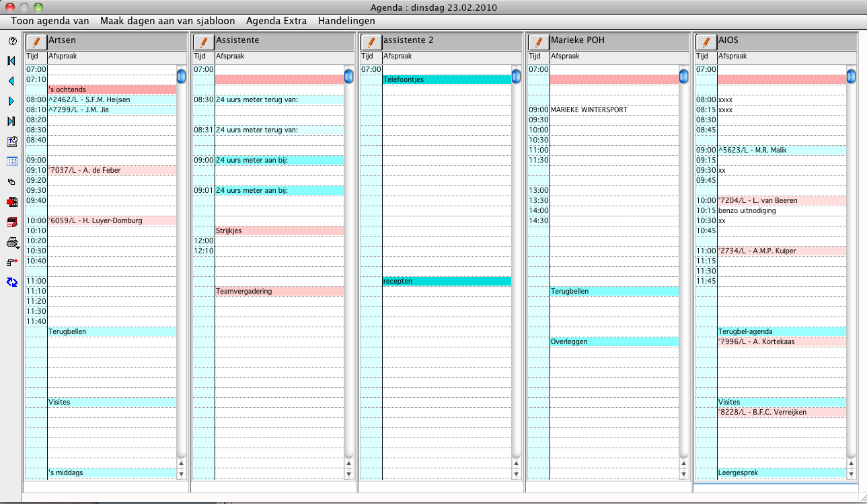Click the up arrow of the Assistente scrollbar
867x504 pixels.
point(348,464)
